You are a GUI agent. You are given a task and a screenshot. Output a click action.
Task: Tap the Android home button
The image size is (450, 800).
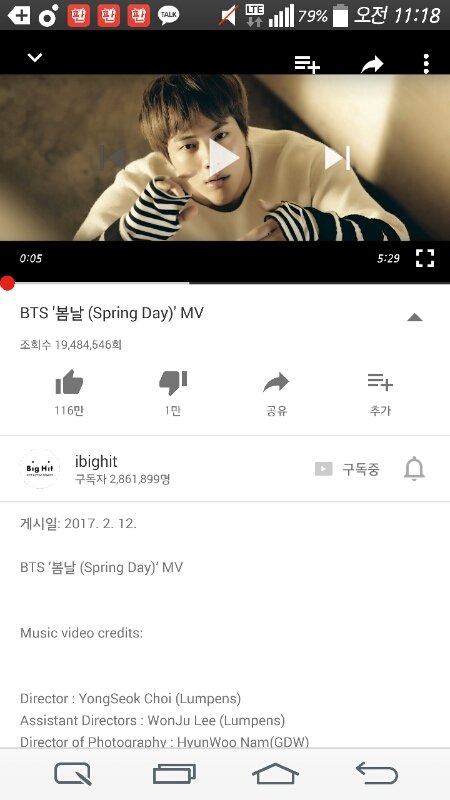click(276, 774)
